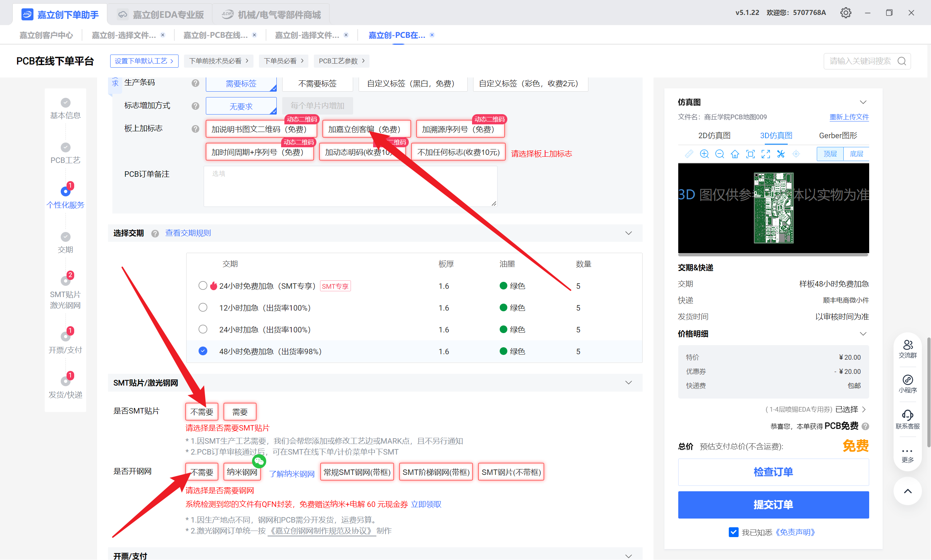
Task: Open the fullscreen arrows icon in the preview
Action: tap(766, 154)
